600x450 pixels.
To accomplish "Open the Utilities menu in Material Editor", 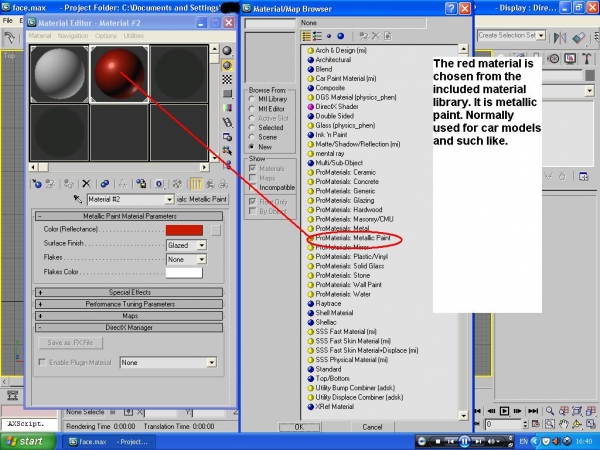I will 134,36.
